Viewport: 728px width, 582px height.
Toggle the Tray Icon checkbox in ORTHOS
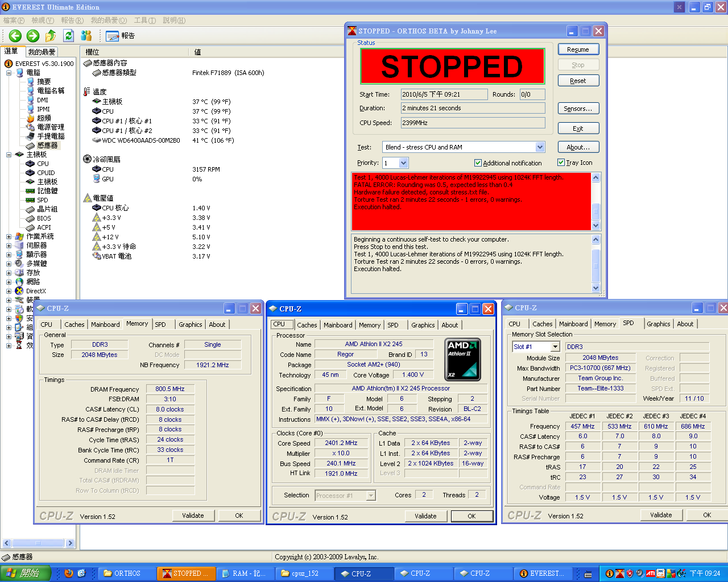[x=561, y=163]
